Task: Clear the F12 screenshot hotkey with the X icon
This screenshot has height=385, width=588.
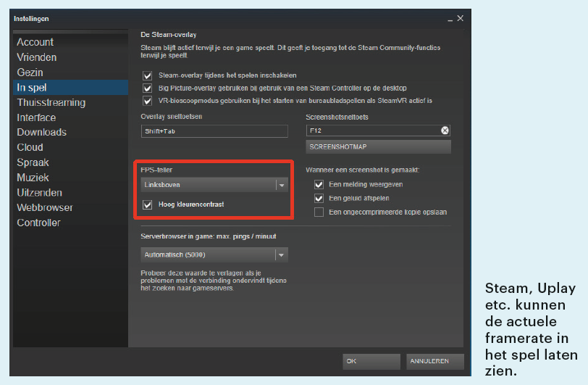Action: 445,131
